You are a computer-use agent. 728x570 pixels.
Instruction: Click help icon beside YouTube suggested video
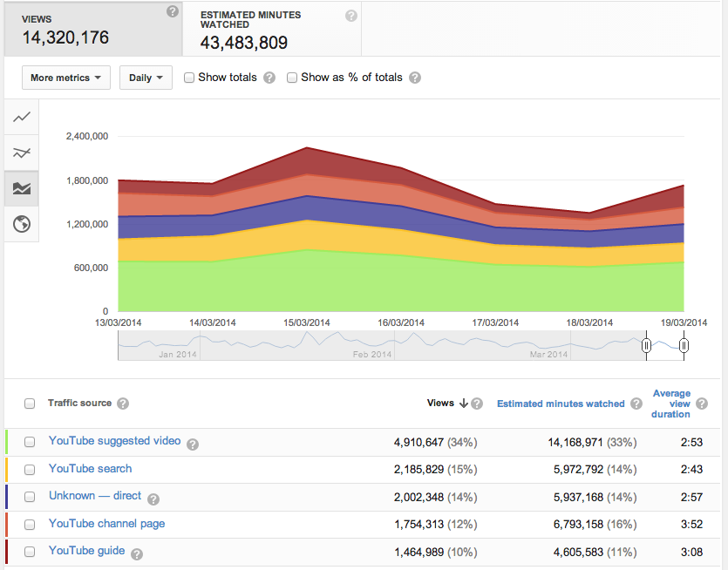pyautogui.click(x=193, y=444)
